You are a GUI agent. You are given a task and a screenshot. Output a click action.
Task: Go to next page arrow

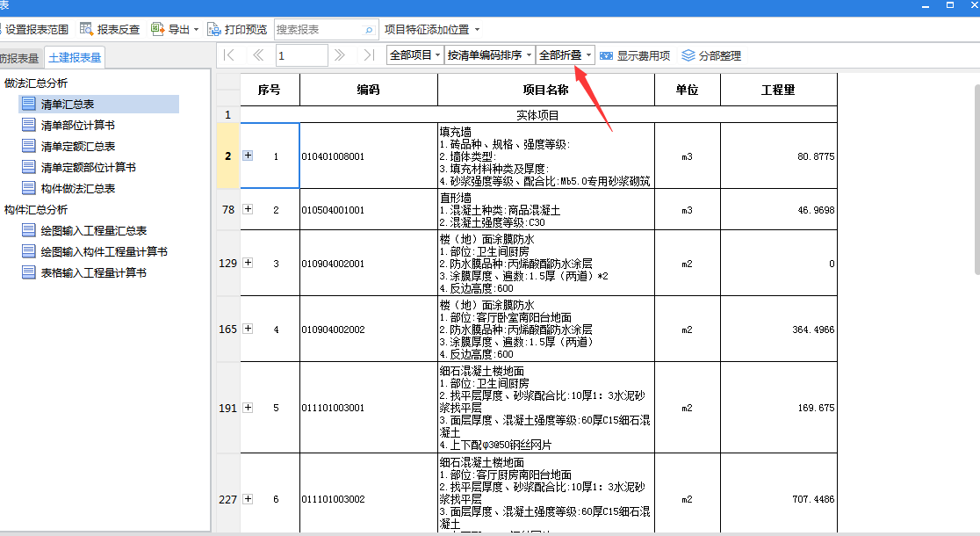pyautogui.click(x=339, y=55)
